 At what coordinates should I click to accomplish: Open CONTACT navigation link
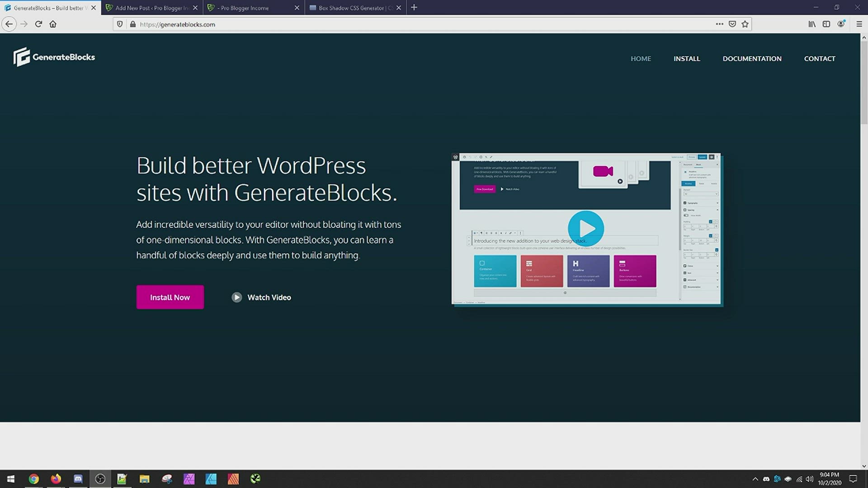click(819, 59)
